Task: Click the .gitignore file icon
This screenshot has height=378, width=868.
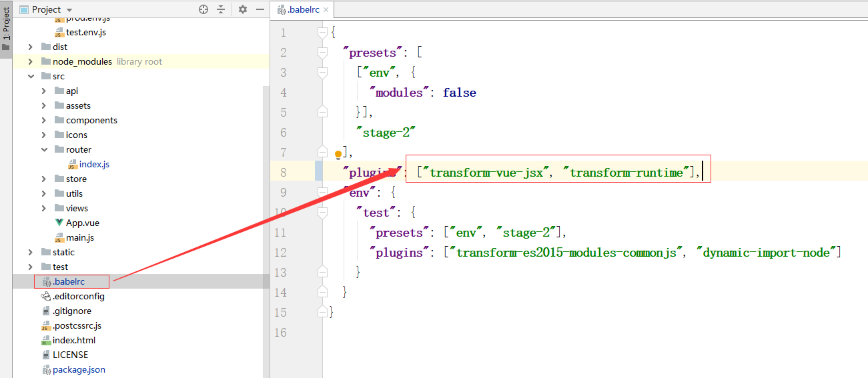Action: pyautogui.click(x=46, y=311)
